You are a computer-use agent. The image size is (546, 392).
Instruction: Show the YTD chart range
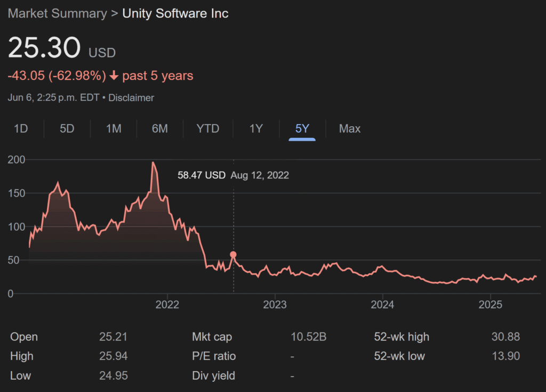pyautogui.click(x=208, y=129)
